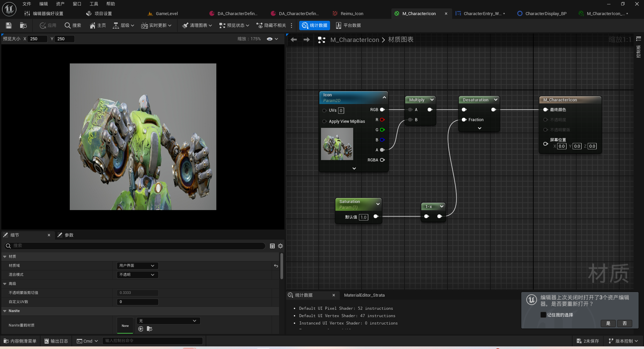Open the Material Domain (用户界面) dropdown
The height and width of the screenshot is (349, 644).
[137, 266]
